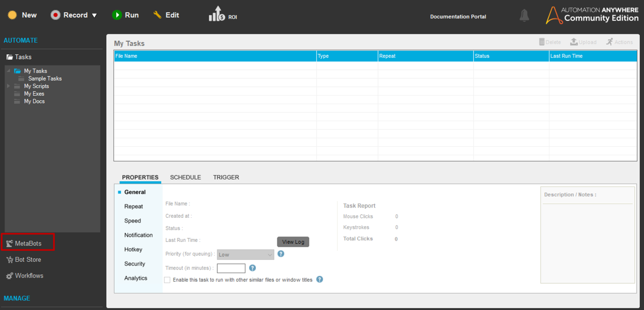Open the Priority for queuing dropdown

245,255
